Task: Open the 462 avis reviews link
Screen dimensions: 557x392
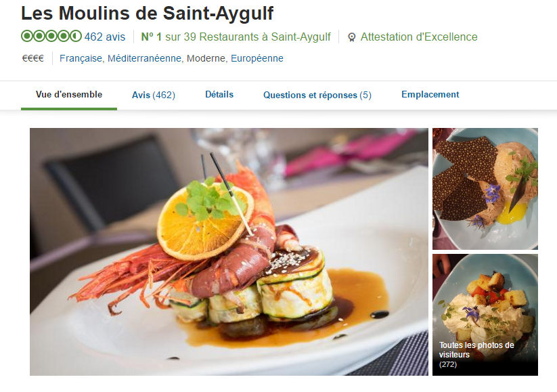Action: [105, 37]
